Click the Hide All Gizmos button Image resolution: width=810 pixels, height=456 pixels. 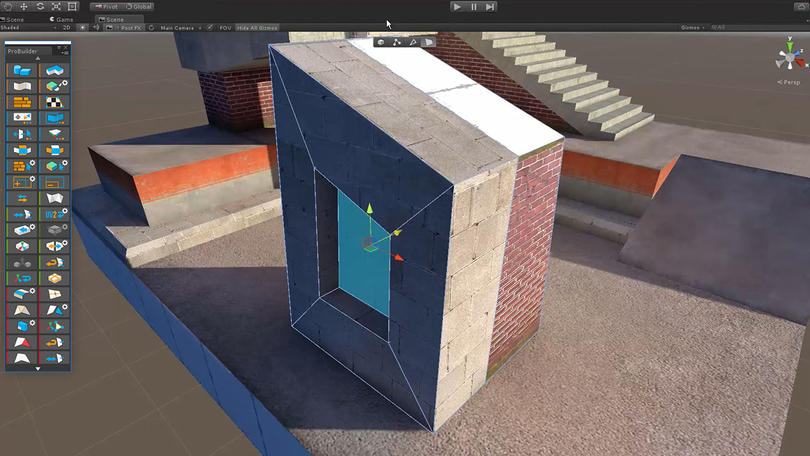(257, 28)
